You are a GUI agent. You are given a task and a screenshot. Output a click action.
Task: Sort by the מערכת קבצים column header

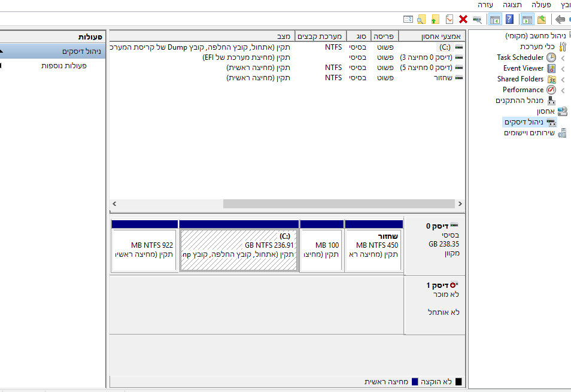[320, 36]
